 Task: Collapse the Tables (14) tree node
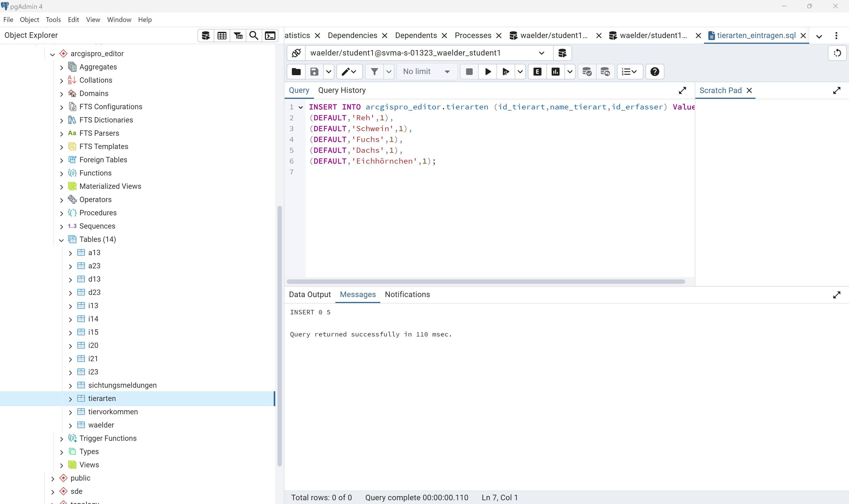tap(61, 240)
